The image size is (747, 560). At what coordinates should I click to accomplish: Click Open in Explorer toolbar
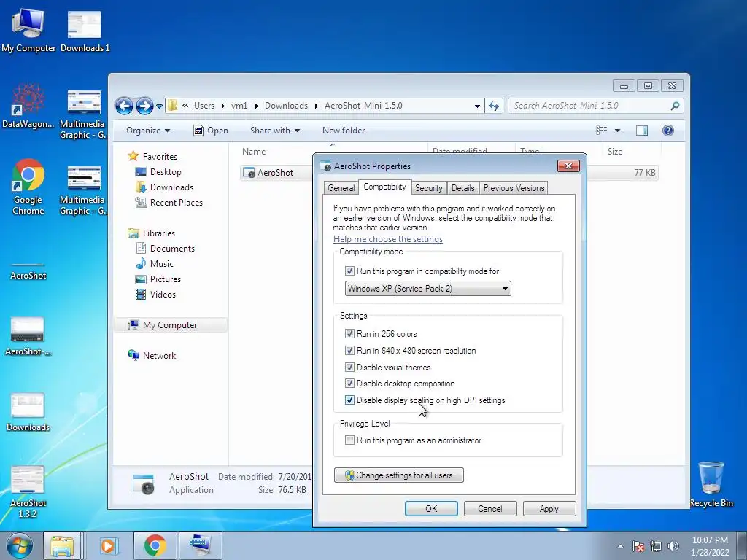click(x=211, y=131)
